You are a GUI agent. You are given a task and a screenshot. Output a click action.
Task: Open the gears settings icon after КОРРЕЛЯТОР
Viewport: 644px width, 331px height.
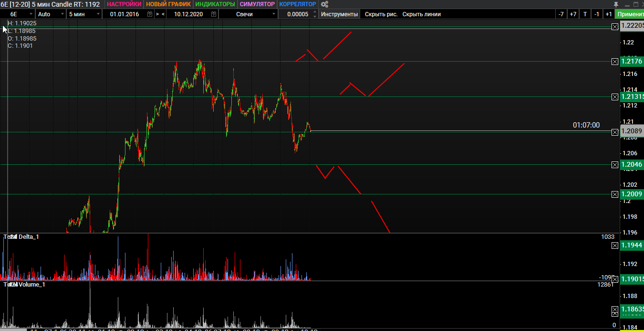[x=324, y=4]
